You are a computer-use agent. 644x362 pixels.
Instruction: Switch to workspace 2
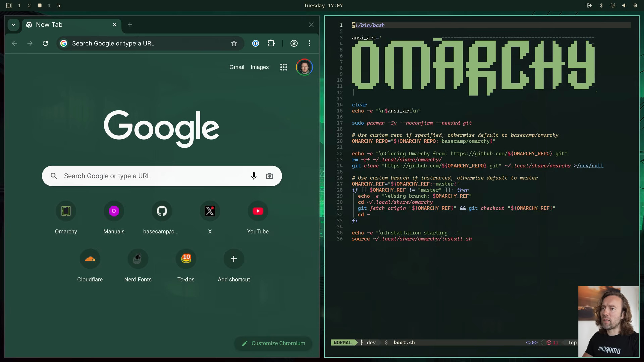29,5
